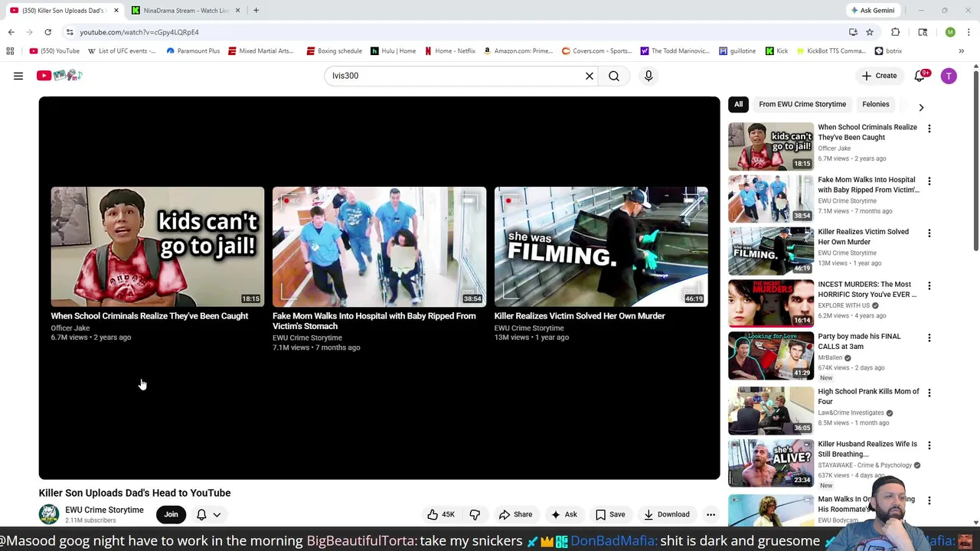
Task: Open more actions ellipsis under video
Action: pos(710,514)
